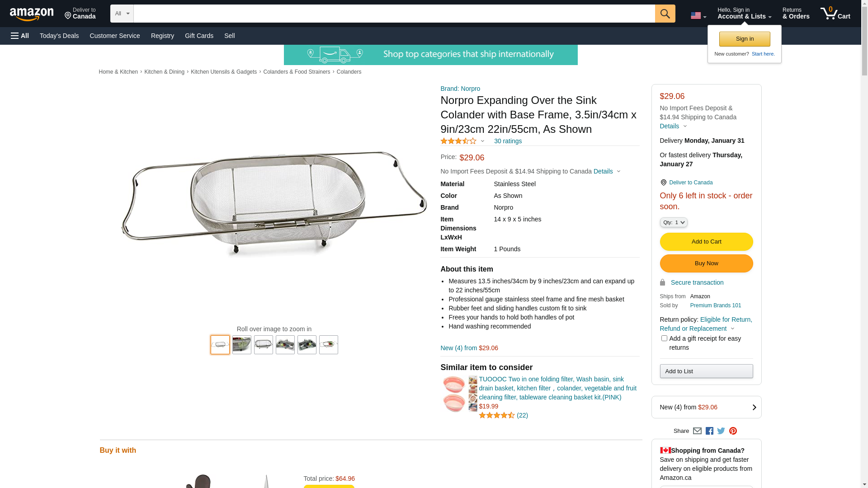Go to Amazon home via logo
The image size is (868, 488).
(x=32, y=14)
